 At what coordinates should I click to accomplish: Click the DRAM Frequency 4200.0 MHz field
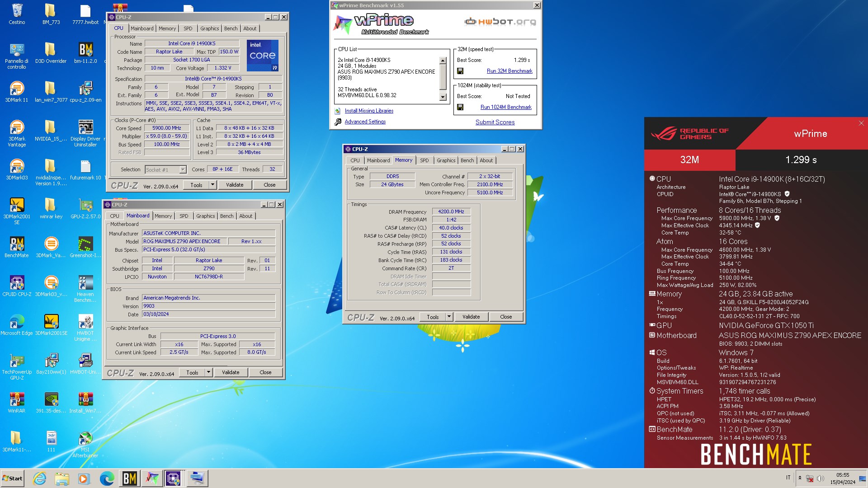point(451,211)
